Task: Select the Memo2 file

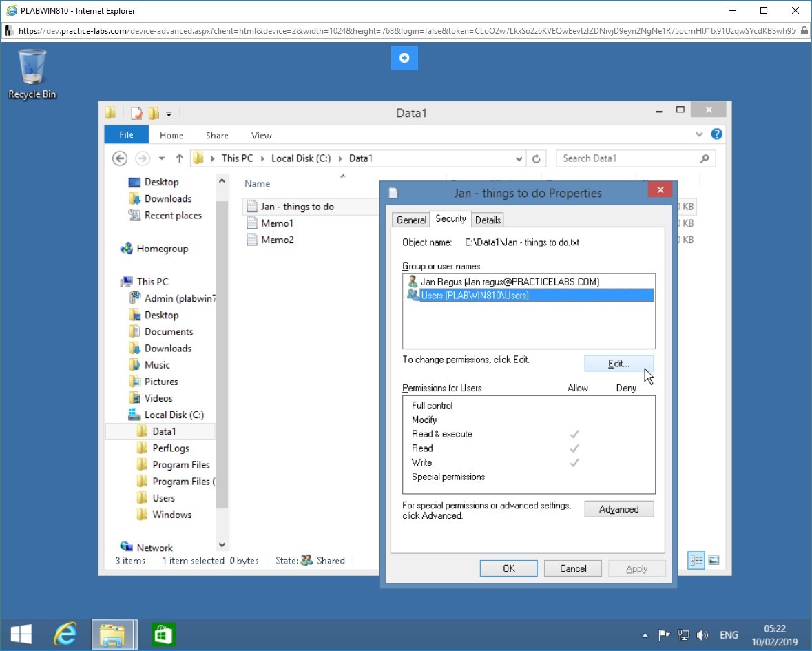Action: tap(277, 240)
